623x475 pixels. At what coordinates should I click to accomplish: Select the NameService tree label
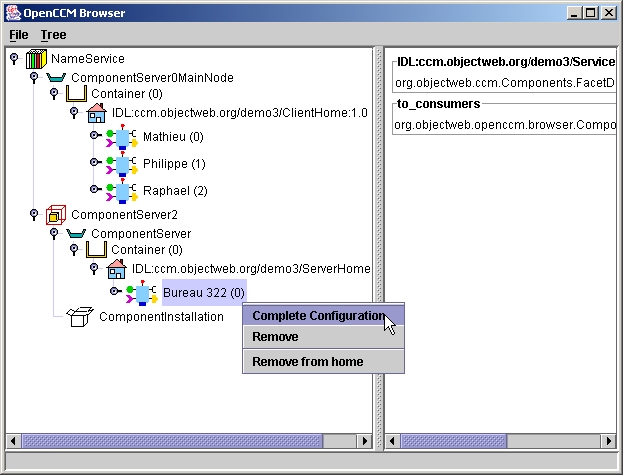tap(88, 59)
